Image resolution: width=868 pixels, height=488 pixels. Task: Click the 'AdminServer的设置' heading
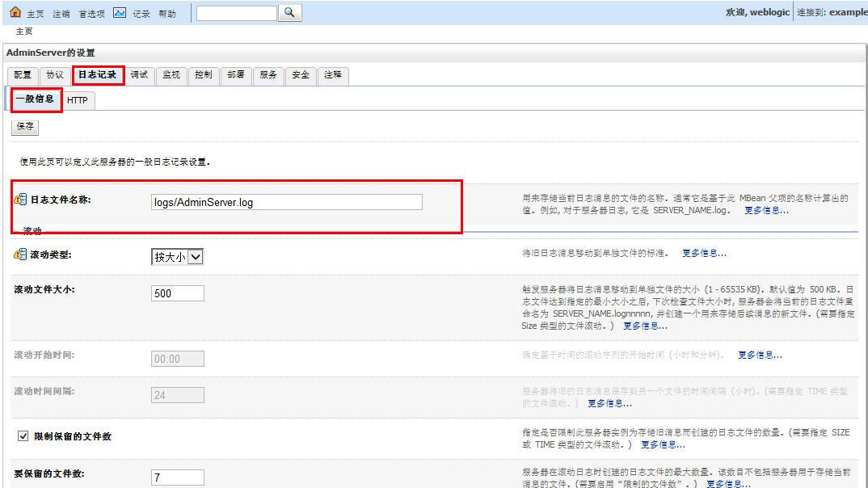[x=51, y=53]
